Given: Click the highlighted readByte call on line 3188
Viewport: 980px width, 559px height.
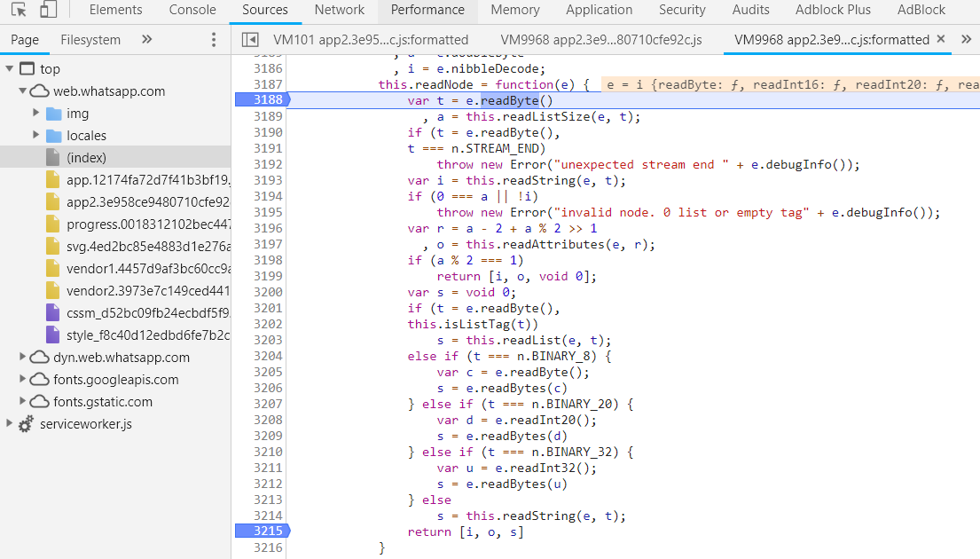Looking at the screenshot, I should click(x=509, y=100).
